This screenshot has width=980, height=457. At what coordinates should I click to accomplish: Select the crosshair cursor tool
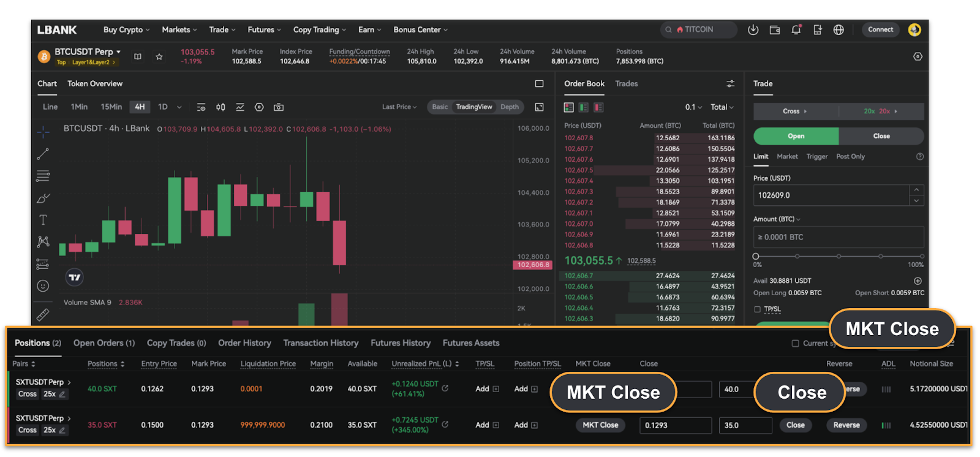tap(43, 132)
